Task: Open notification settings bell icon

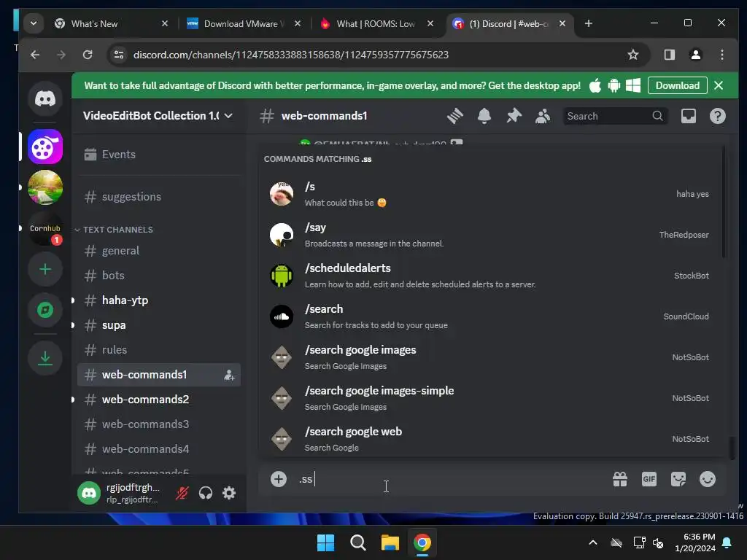Action: click(484, 116)
